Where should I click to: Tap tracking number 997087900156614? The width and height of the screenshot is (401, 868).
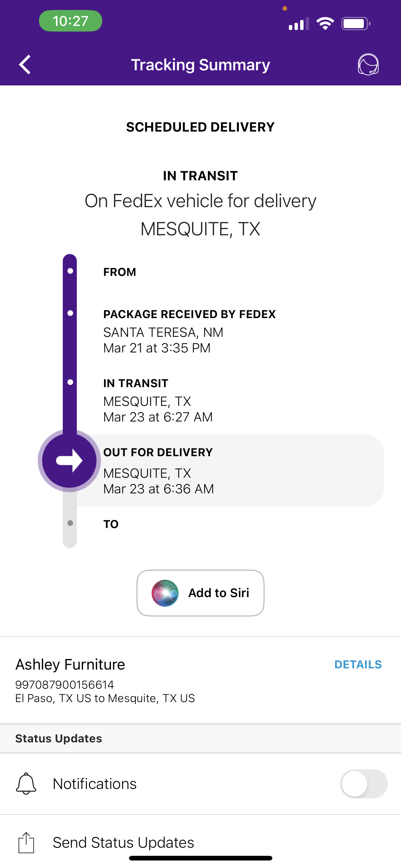(65, 685)
